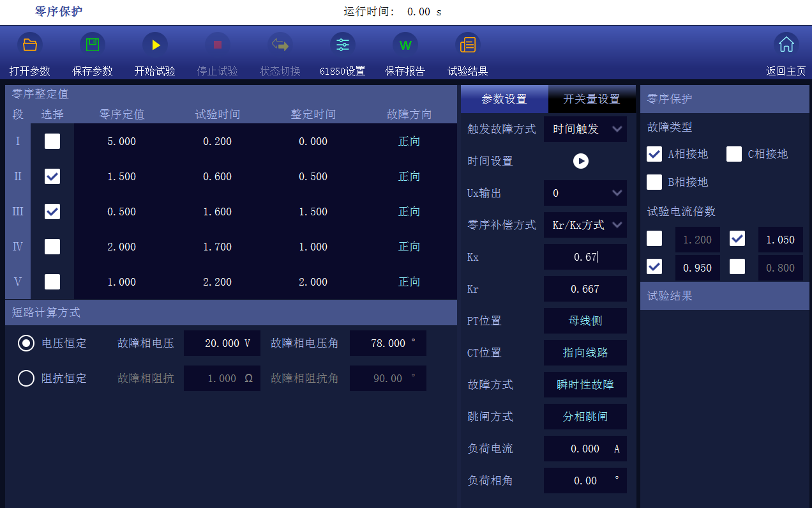812x508 pixels.
Task: Click the 打开参数 folder icon
Action: click(x=30, y=45)
